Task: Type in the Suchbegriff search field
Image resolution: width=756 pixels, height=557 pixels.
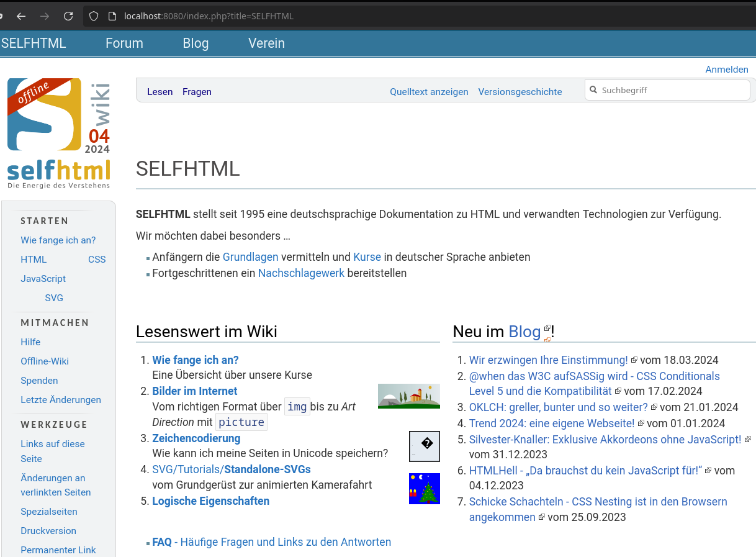Action: click(673, 90)
